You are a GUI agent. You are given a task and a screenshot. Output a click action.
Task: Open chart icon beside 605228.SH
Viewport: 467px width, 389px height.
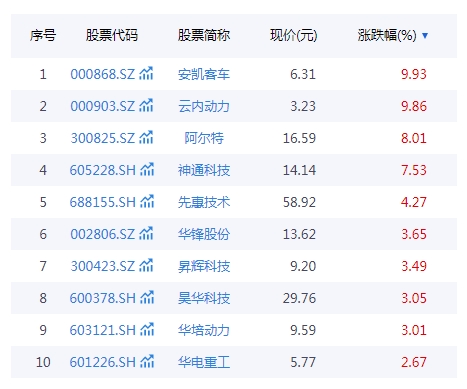(x=147, y=170)
